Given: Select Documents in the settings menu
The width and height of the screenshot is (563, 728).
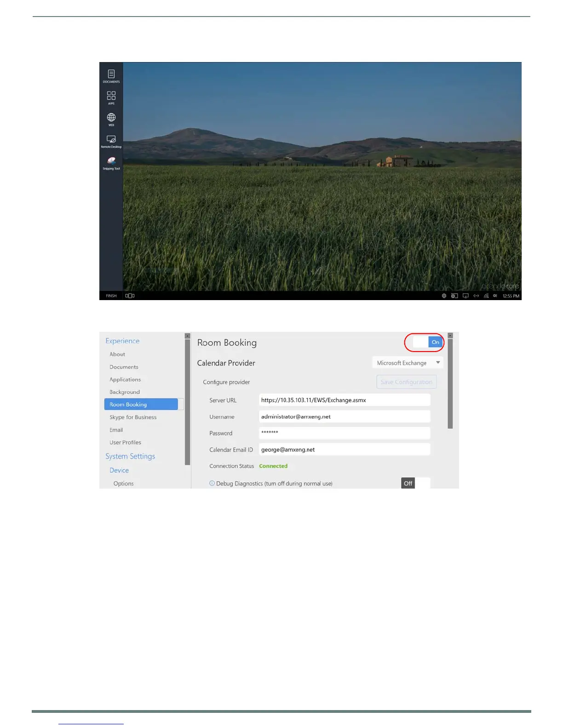Looking at the screenshot, I should pyautogui.click(x=124, y=367).
